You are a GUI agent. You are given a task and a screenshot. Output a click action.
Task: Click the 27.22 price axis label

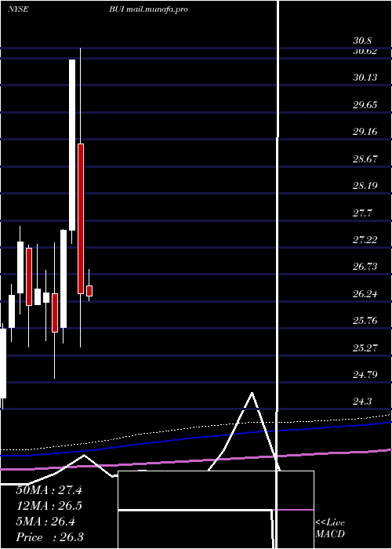coord(365,240)
